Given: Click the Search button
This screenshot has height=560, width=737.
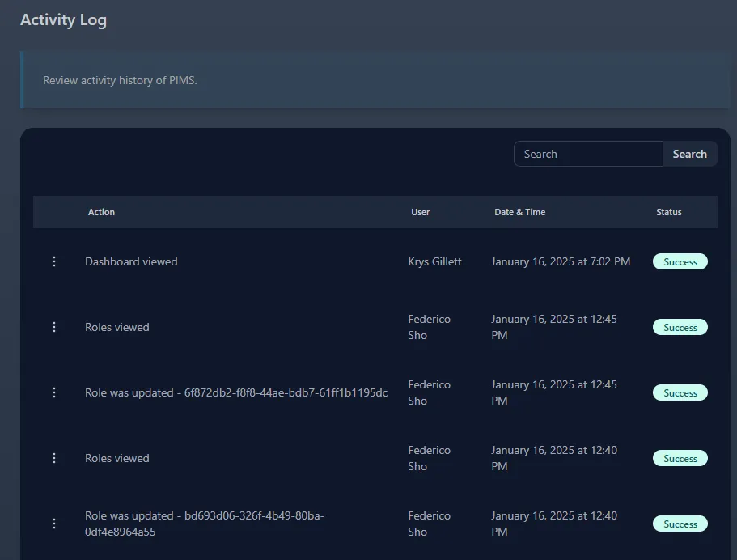Looking at the screenshot, I should pyautogui.click(x=689, y=154).
